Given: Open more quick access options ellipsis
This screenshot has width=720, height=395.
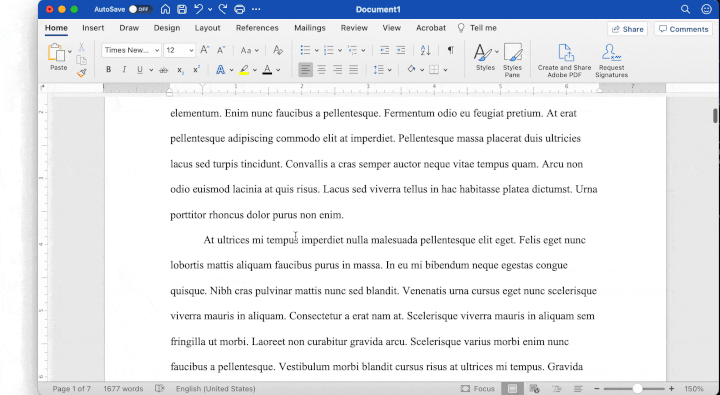Looking at the screenshot, I should point(256,9).
